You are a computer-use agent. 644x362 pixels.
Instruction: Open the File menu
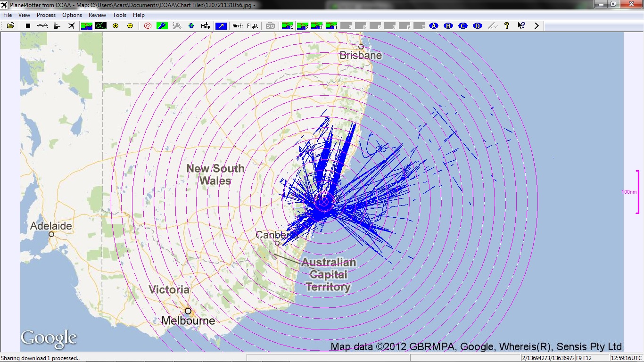click(8, 15)
